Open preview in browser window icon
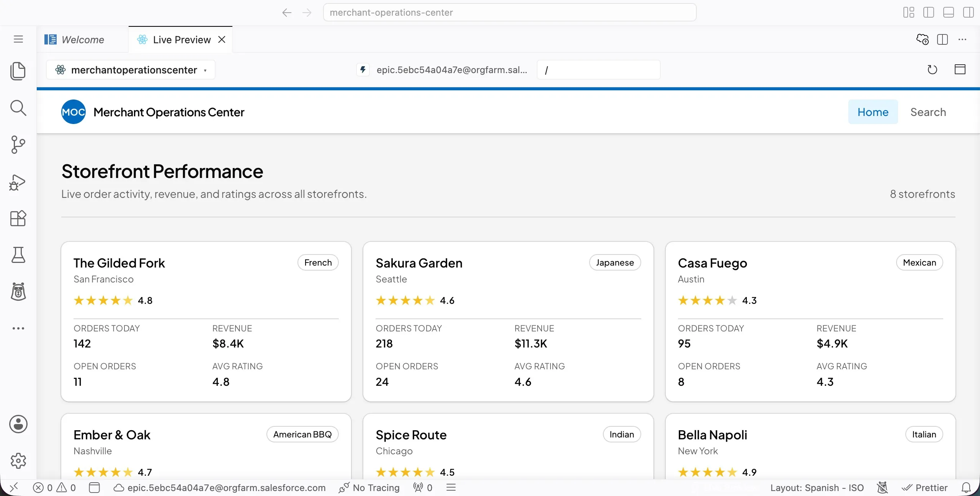 click(x=960, y=69)
